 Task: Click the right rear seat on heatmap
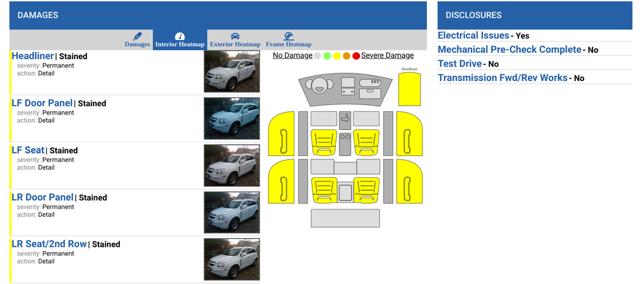coord(366,190)
